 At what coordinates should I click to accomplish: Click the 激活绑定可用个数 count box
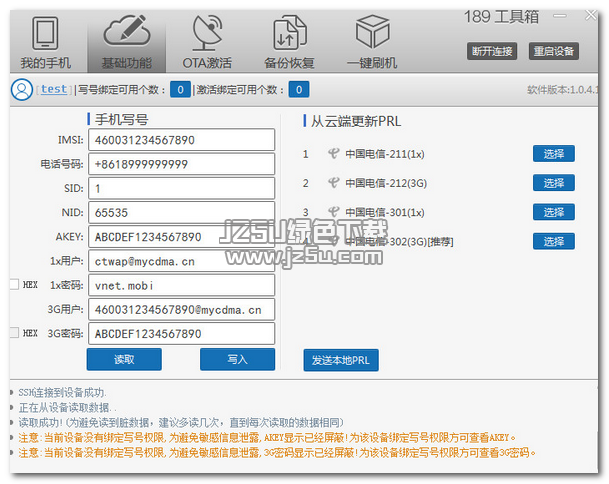point(299,90)
